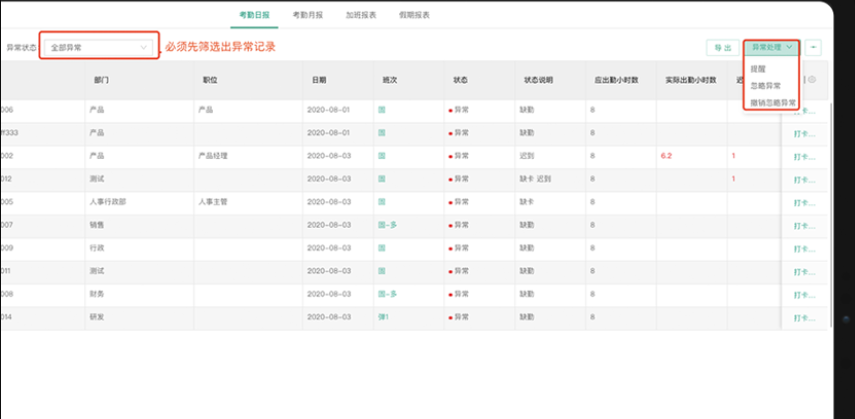
Task: Click the more options button beside 异常处理
Action: (x=815, y=47)
